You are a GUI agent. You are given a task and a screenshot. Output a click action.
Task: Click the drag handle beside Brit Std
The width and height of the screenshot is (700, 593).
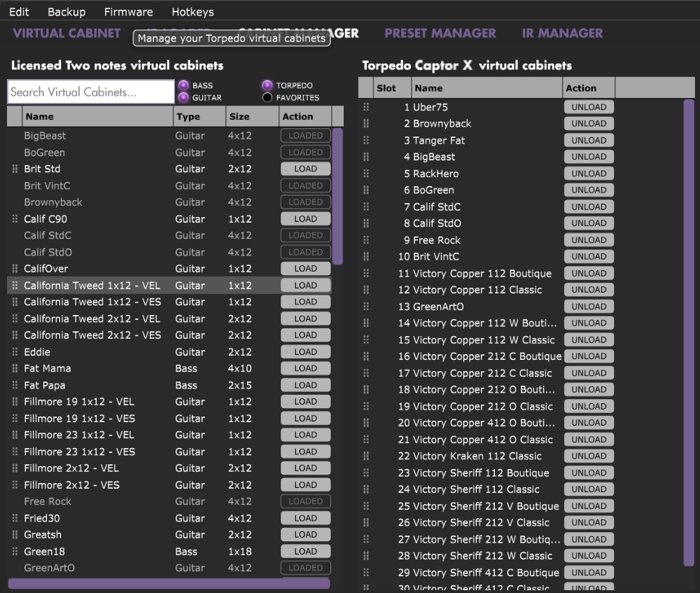point(15,169)
